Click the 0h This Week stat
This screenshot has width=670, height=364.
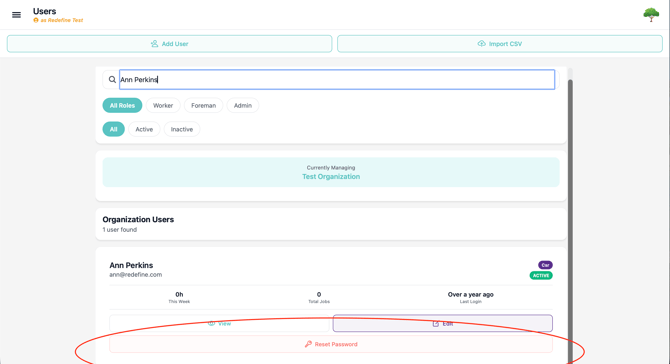(x=179, y=297)
